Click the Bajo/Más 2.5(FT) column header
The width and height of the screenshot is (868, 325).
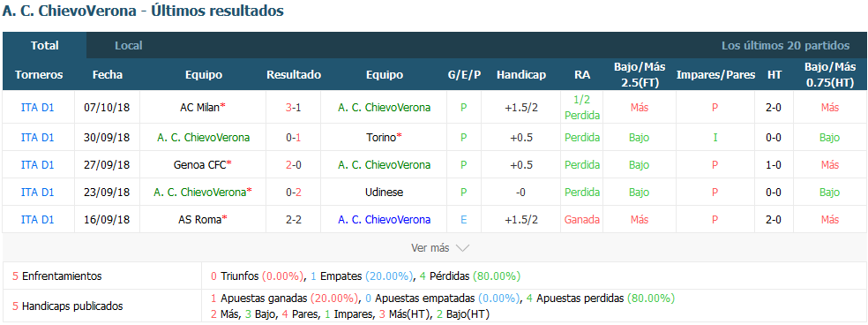click(640, 75)
